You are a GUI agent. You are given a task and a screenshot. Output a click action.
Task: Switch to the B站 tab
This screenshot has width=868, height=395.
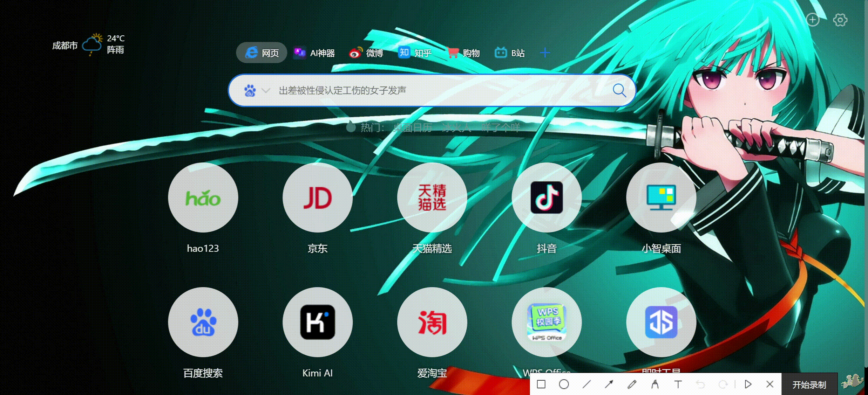[x=509, y=53]
